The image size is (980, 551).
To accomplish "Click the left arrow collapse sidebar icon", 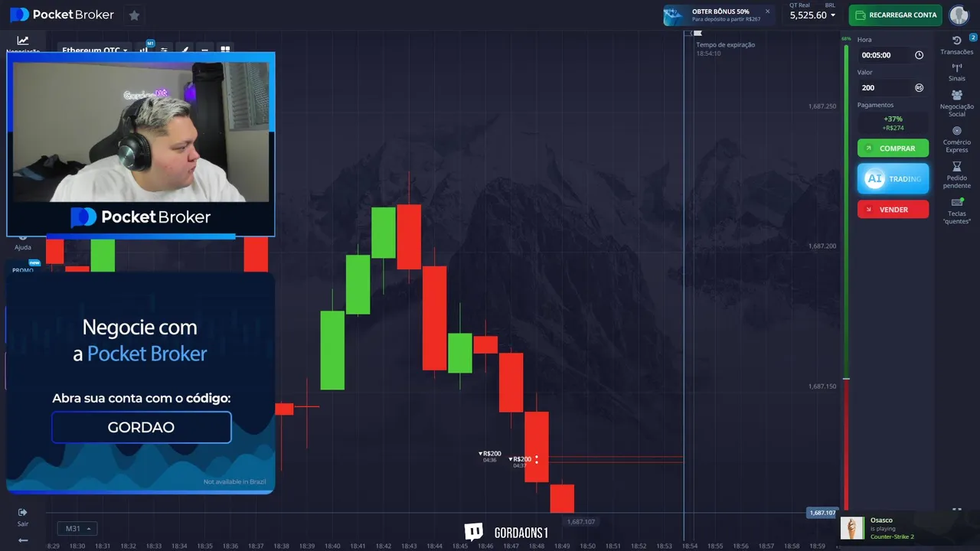I will [23, 540].
